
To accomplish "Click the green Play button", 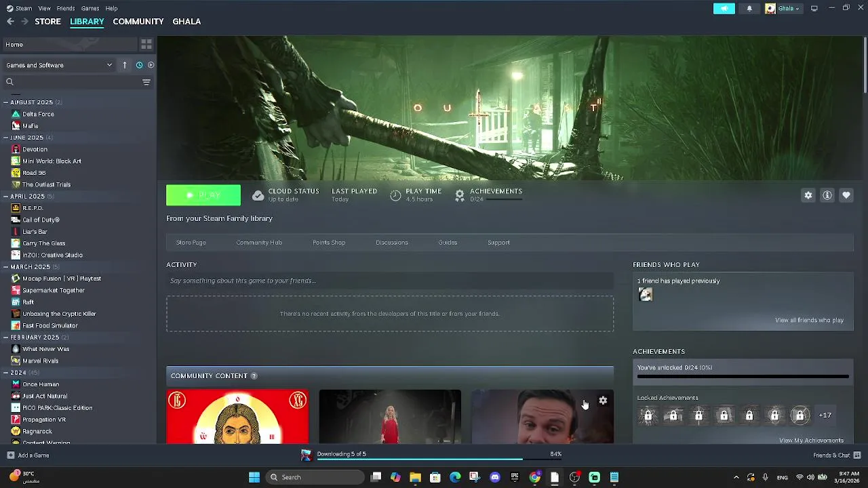I will pos(203,195).
